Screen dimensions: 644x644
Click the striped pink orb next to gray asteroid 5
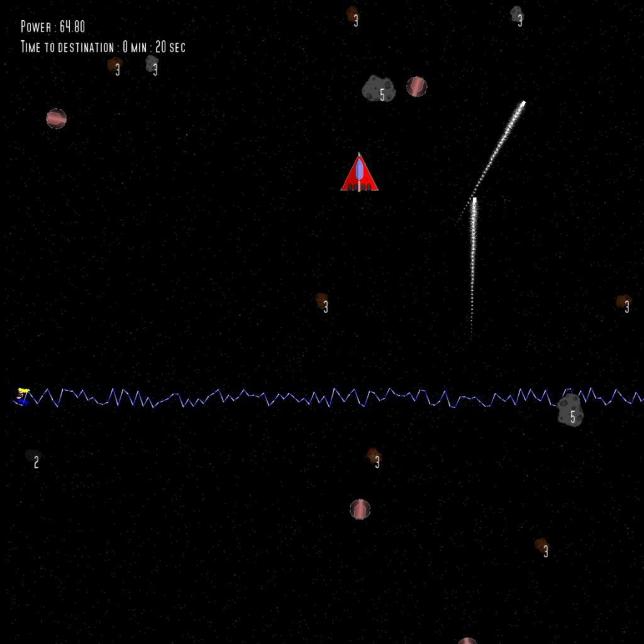(x=416, y=87)
